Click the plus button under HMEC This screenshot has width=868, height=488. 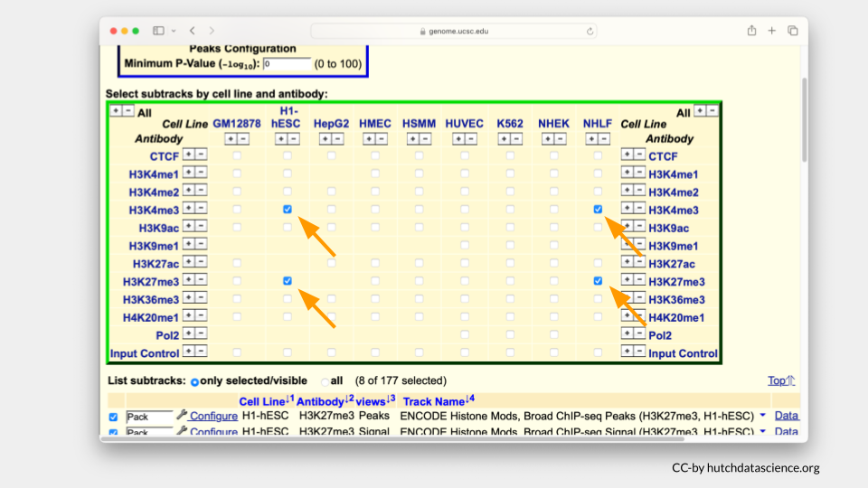click(369, 139)
